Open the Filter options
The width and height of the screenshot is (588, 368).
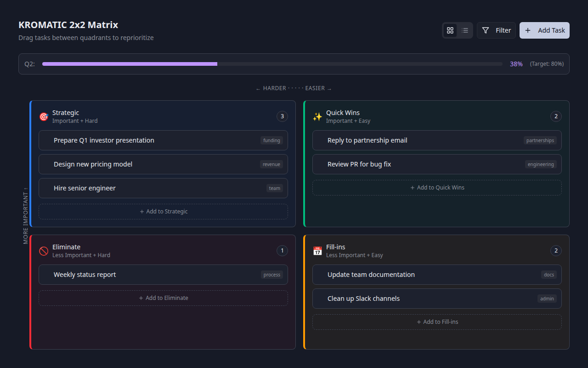[496, 30]
